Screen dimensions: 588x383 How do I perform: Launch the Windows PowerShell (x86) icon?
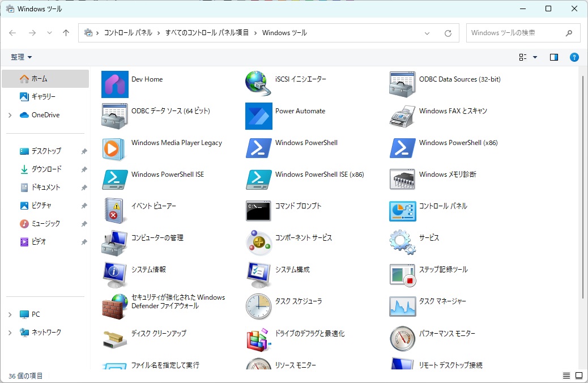(403, 148)
